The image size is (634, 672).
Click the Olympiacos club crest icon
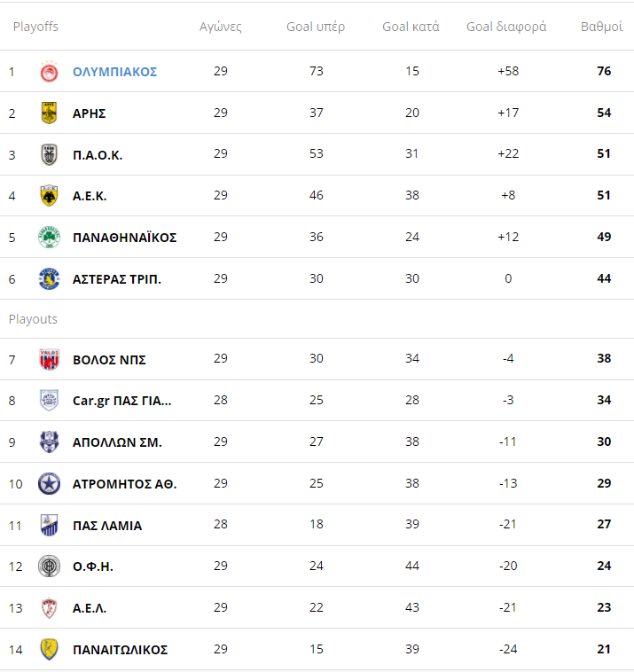point(49,72)
